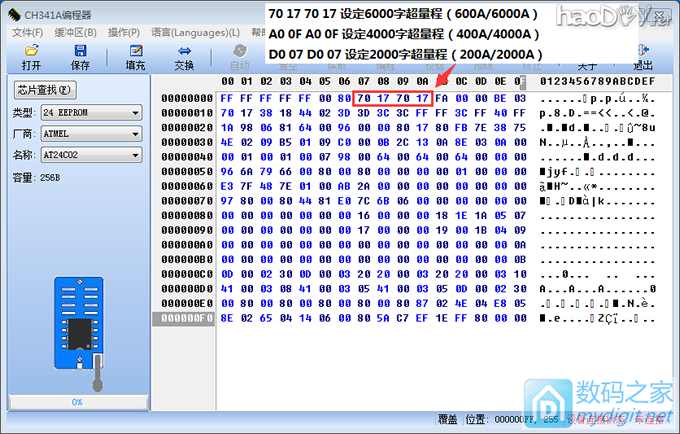Click the 0% progress bar

click(x=76, y=401)
